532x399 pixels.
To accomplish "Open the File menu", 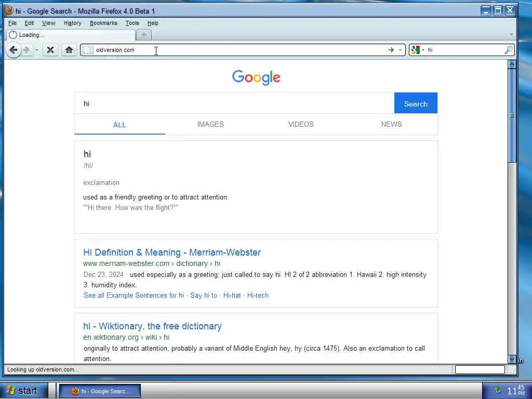I will point(12,23).
